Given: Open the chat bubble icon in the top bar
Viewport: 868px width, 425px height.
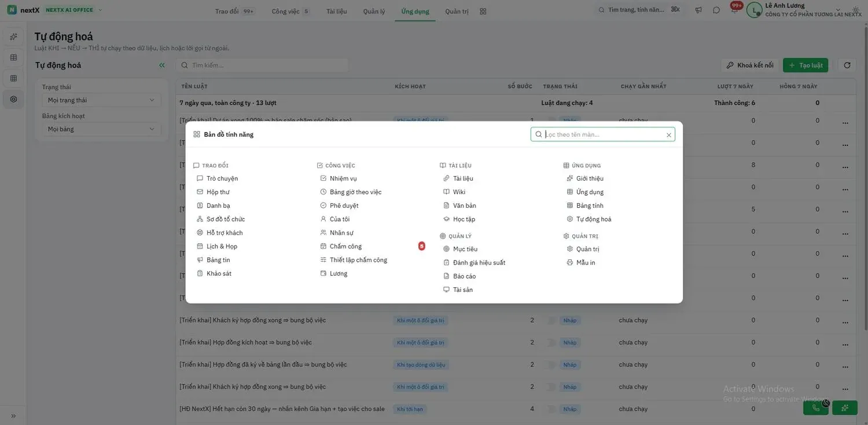Looking at the screenshot, I should click(x=716, y=10).
